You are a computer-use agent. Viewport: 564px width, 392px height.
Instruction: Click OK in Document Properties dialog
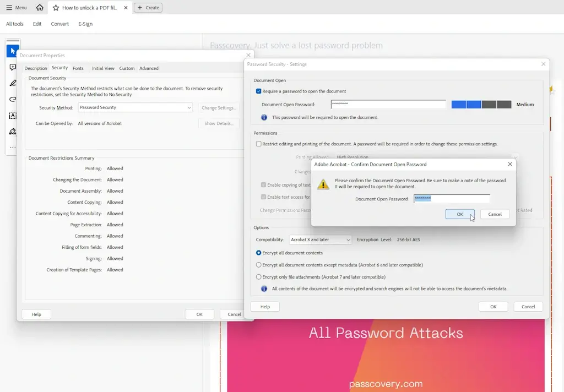199,314
